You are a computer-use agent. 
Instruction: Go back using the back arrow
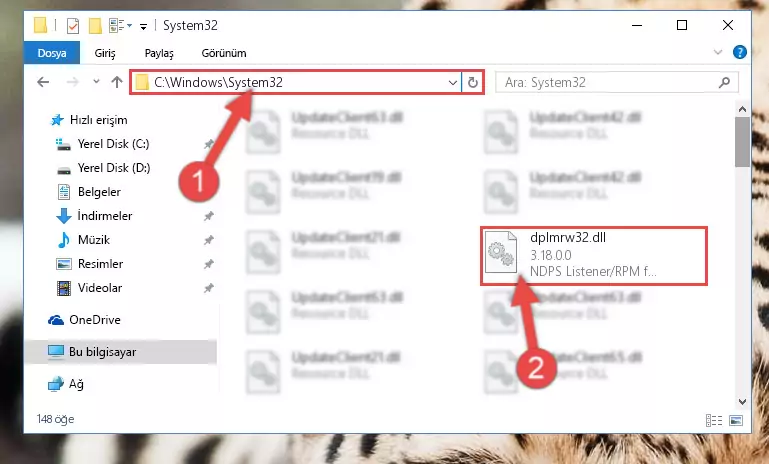pyautogui.click(x=43, y=82)
